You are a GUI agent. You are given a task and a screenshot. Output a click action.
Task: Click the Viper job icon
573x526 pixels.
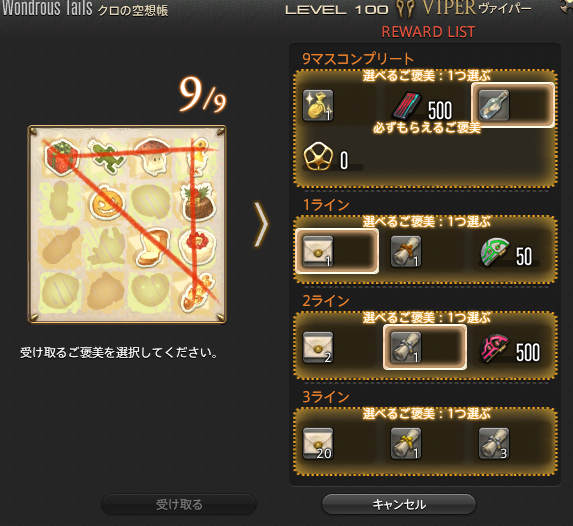(406, 9)
